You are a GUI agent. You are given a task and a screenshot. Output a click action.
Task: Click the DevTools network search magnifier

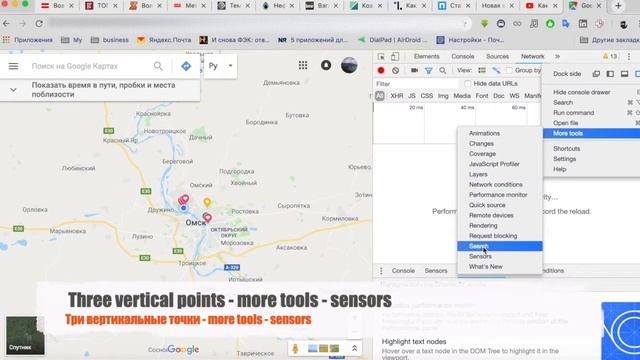pyautogui.click(x=442, y=71)
